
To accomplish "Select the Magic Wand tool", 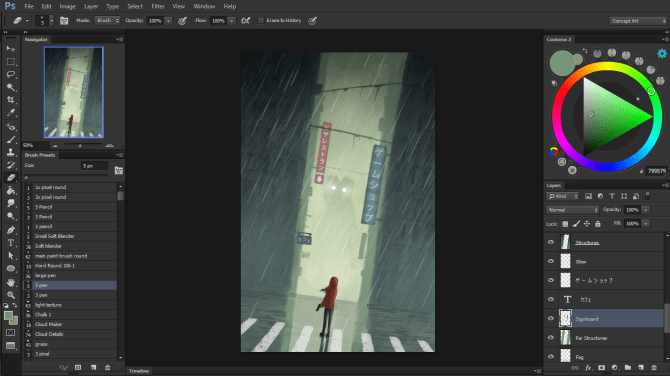I will [x=11, y=87].
